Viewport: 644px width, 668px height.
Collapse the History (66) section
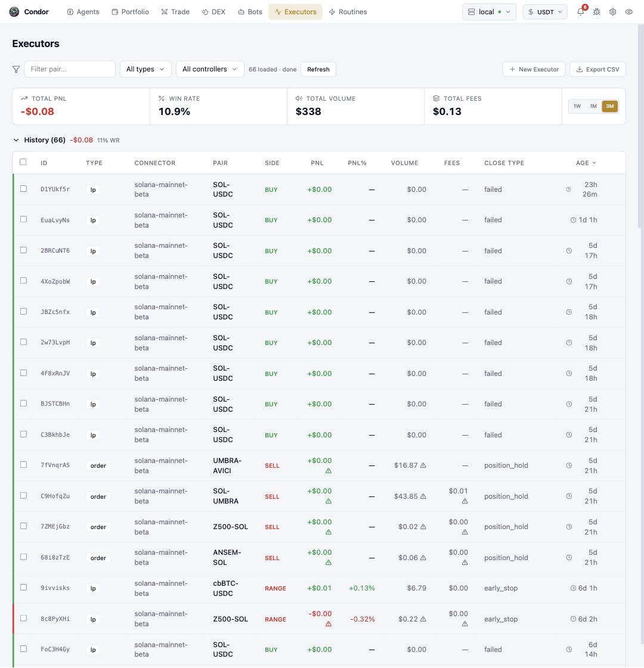(16, 140)
